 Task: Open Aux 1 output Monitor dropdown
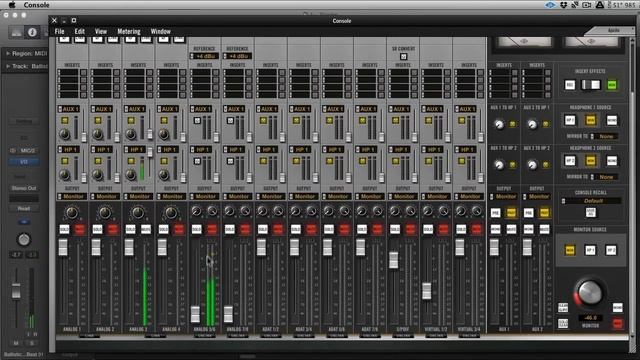tap(504, 196)
